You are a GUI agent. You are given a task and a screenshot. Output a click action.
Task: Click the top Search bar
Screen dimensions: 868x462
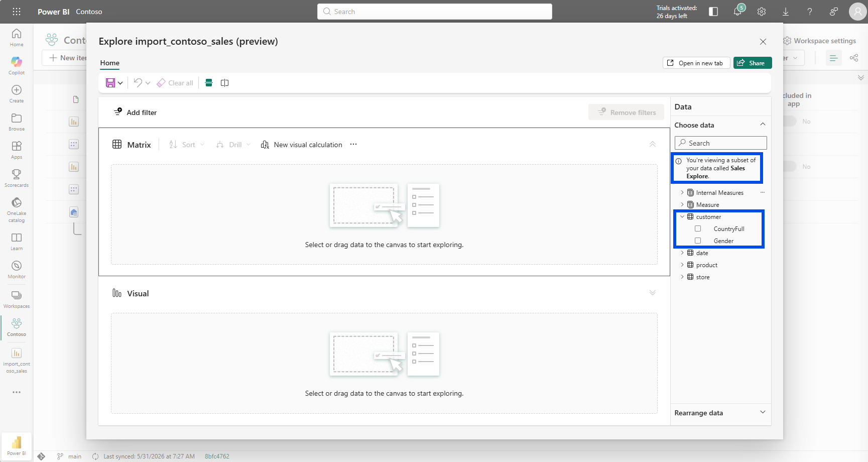[435, 12]
